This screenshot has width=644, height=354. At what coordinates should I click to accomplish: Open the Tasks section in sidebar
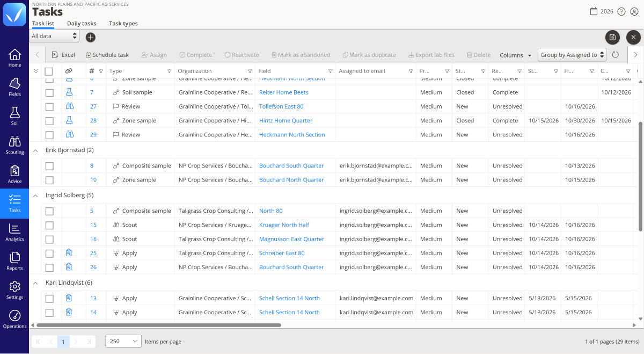(14, 203)
